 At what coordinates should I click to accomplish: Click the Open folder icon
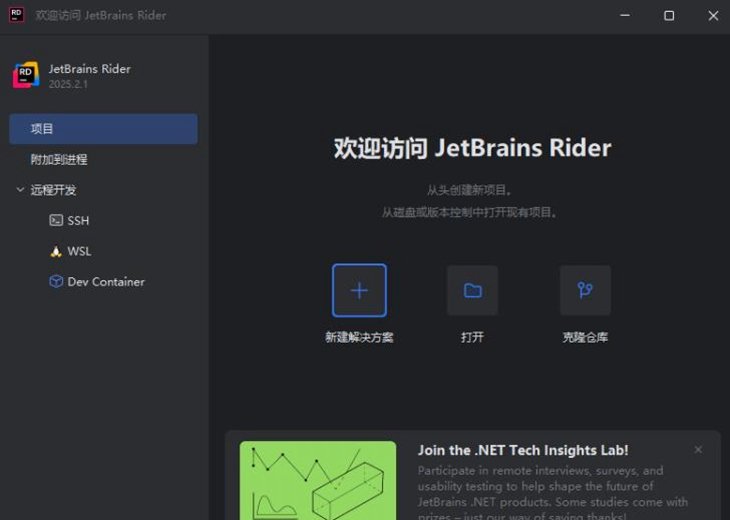[472, 290]
